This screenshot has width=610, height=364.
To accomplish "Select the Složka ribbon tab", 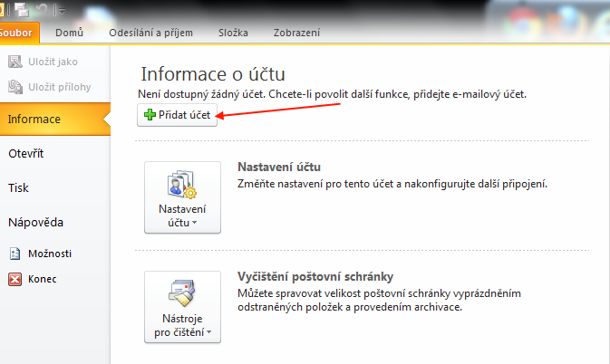I will [x=233, y=33].
